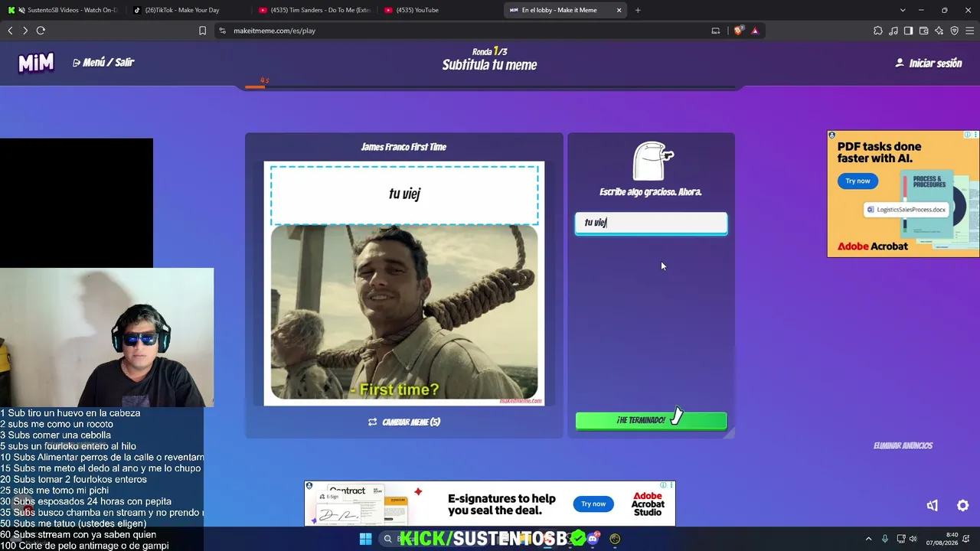980x551 pixels.
Task: Open the browser hamburger menu
Action: pos(969,31)
